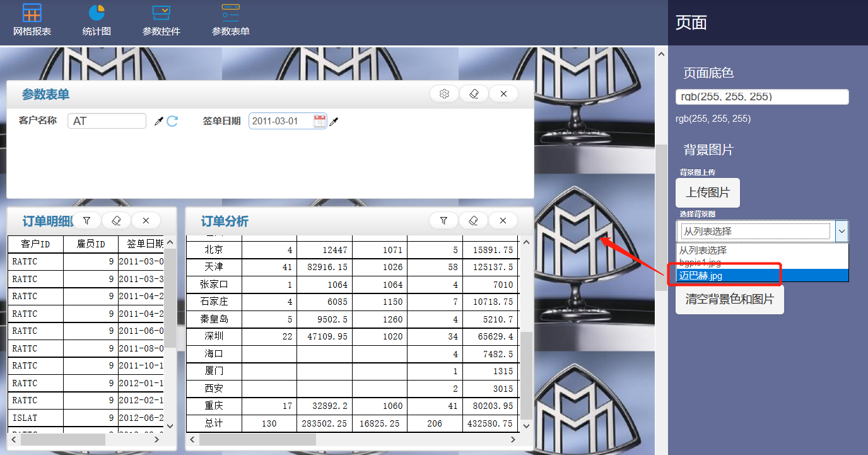This screenshot has width=868, height=455.
Task: Click the 上传图片 button
Action: click(x=708, y=192)
